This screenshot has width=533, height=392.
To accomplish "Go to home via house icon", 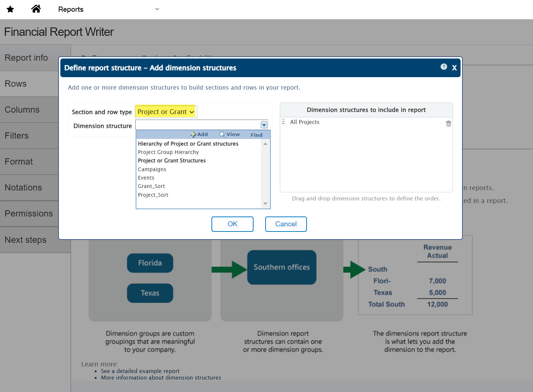I will (x=36, y=9).
